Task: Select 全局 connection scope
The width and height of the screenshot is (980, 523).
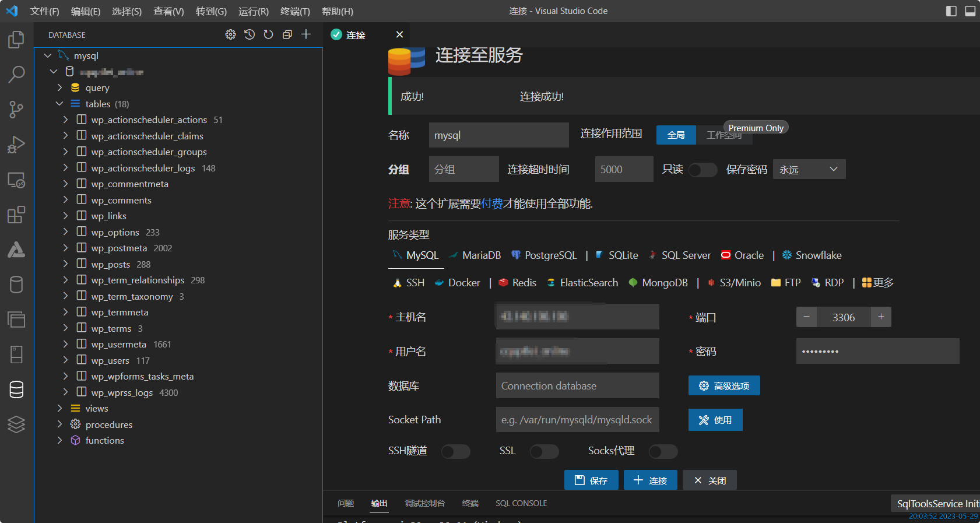Action: point(676,135)
